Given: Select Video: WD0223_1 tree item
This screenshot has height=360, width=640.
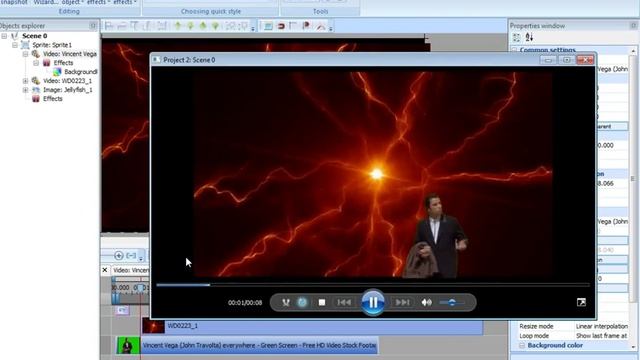Looking at the screenshot, I should click(67, 81).
